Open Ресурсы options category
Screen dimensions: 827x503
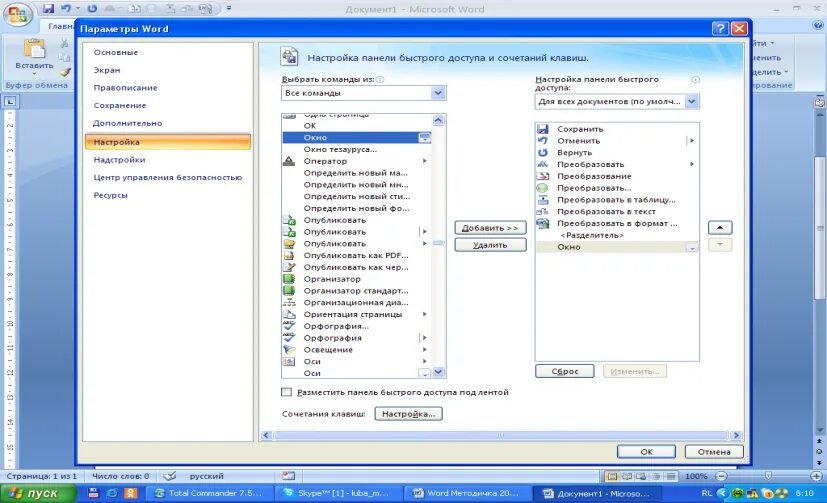[x=111, y=195]
